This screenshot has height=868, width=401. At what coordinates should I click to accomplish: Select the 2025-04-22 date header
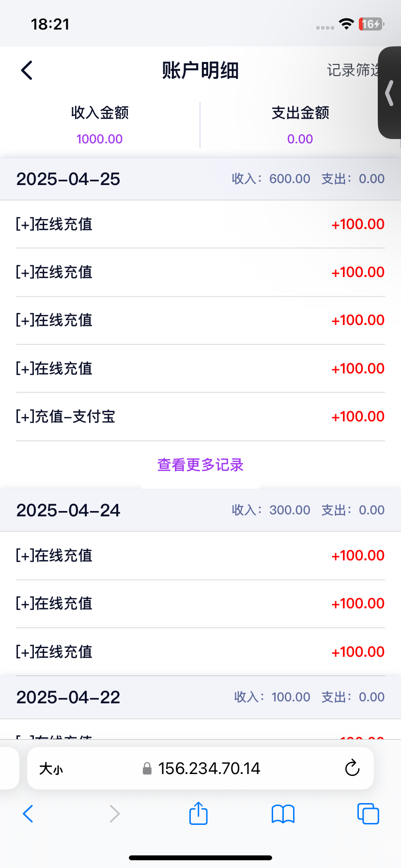click(x=68, y=697)
